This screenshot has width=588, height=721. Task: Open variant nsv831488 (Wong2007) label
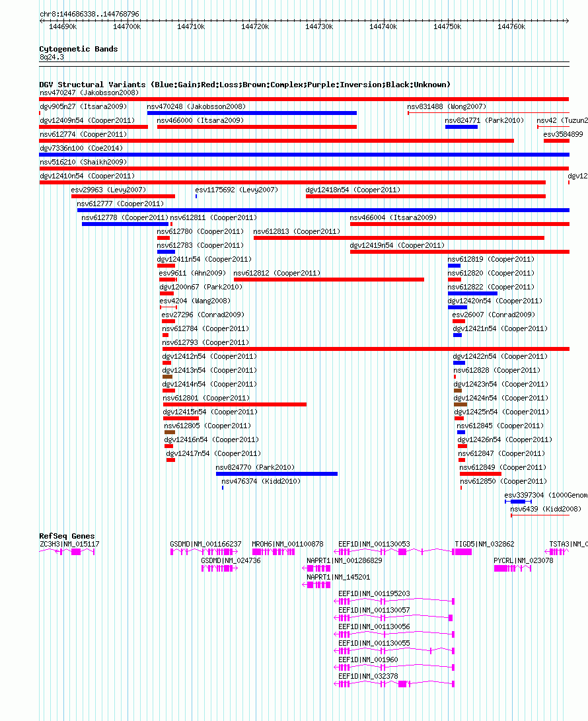click(x=447, y=106)
